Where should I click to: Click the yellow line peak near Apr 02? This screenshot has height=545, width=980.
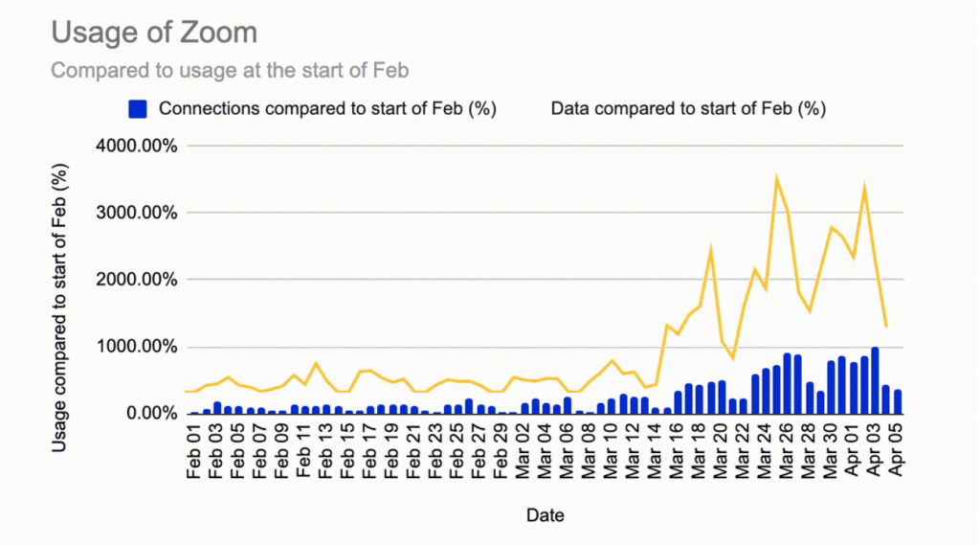(x=864, y=187)
